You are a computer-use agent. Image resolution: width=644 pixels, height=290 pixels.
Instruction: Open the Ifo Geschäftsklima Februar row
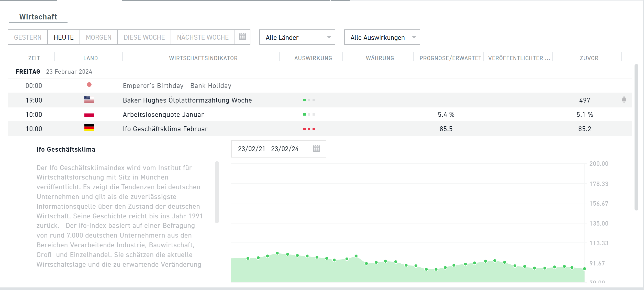pyautogui.click(x=165, y=129)
